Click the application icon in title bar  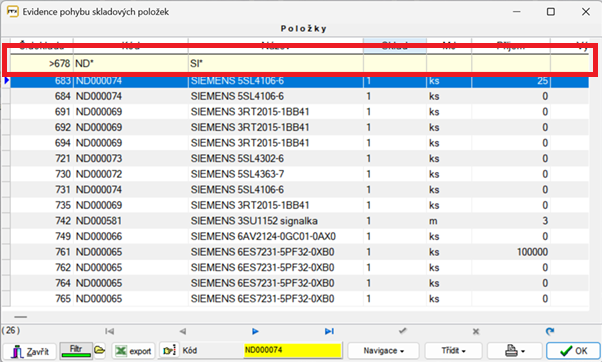pos(12,12)
